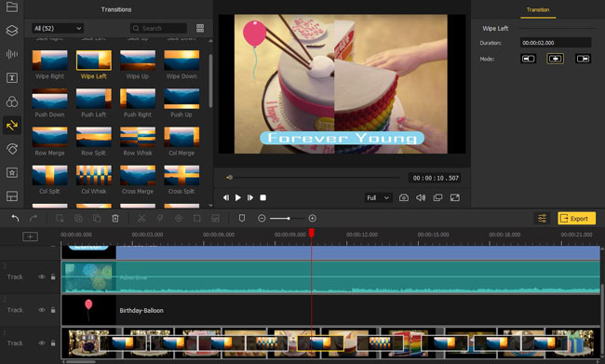Select the Wipe Right transition
605x364 pixels.
[49, 61]
